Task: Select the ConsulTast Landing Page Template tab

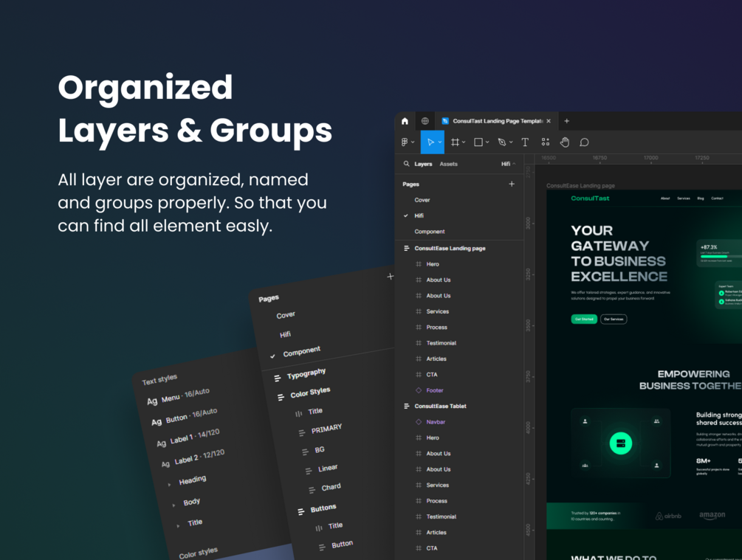Action: pos(497,121)
